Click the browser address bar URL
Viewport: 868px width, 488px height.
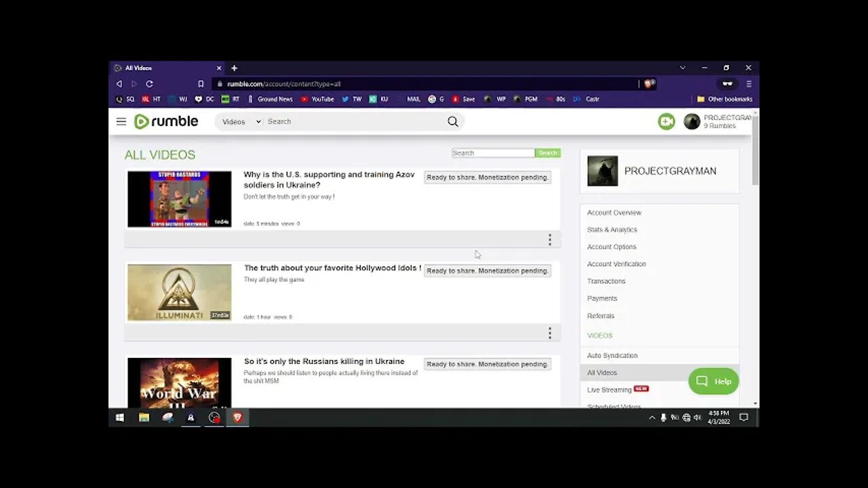(283, 84)
